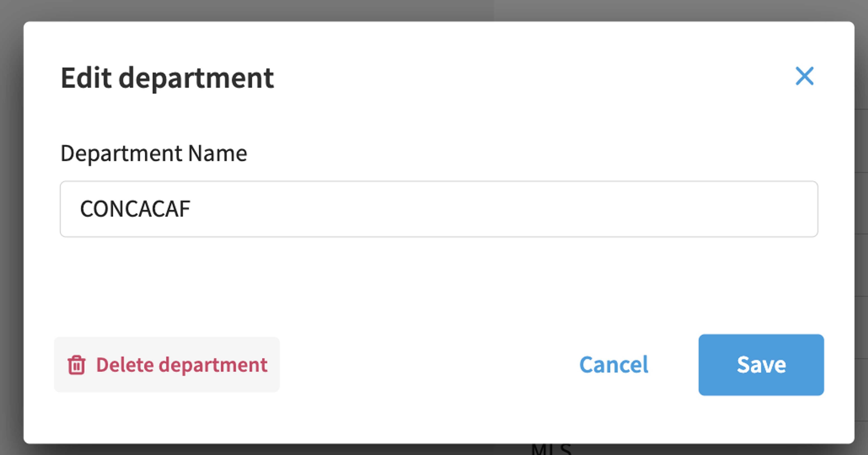Save the department changes

[761, 365]
